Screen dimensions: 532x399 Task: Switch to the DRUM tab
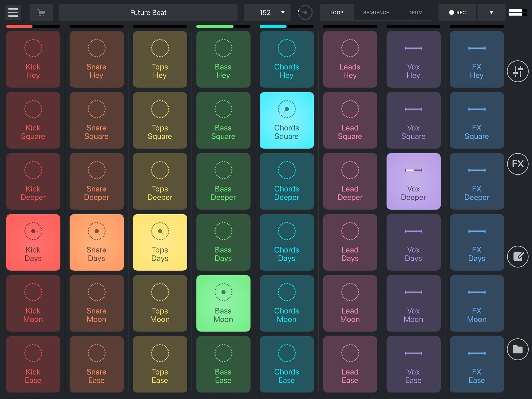[415, 12]
